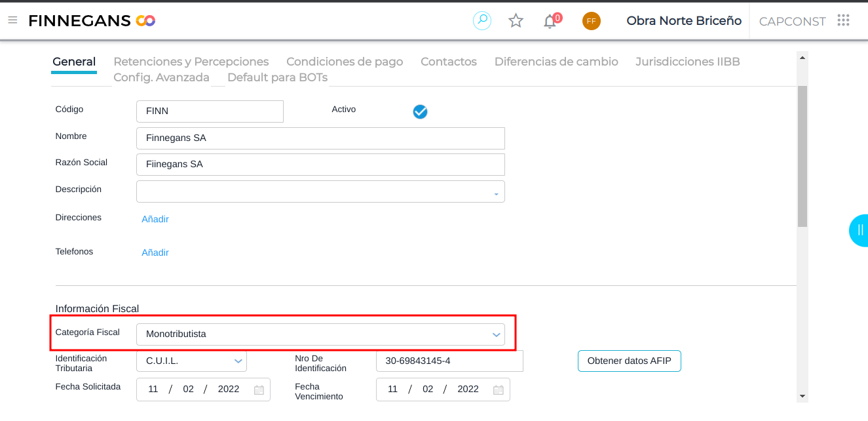Click Añadir link next to Direcciones
868x421 pixels.
point(155,219)
